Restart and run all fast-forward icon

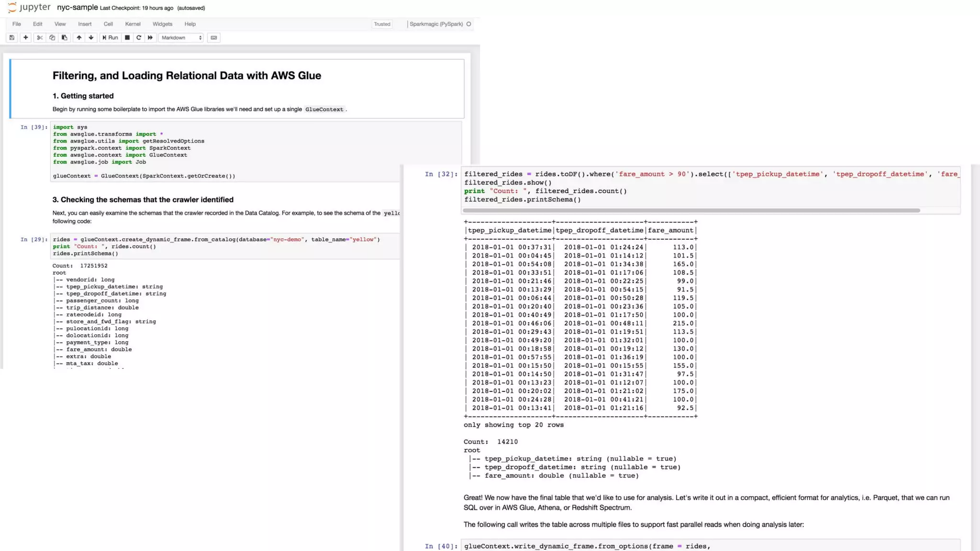point(150,37)
